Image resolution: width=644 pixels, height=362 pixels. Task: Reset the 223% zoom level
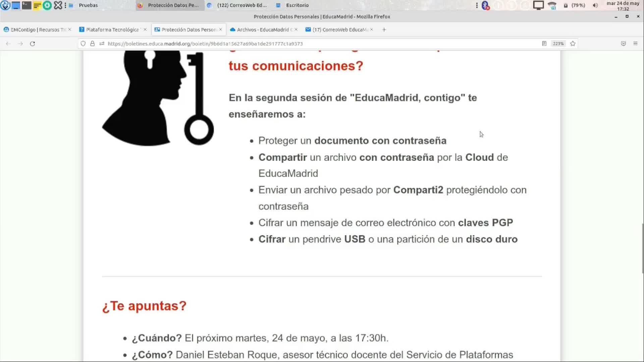click(558, 44)
